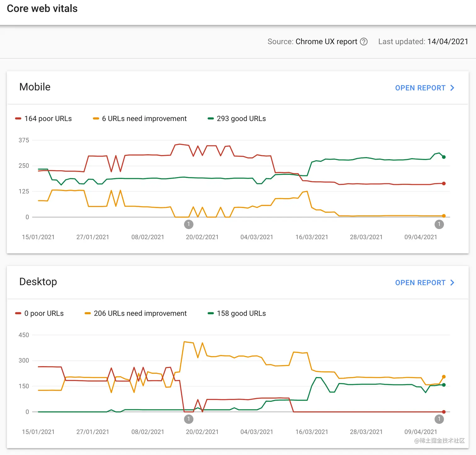The height and width of the screenshot is (455, 476).
Task: Toggle Desktop 206 URLs need improvement legend
Action: pyautogui.click(x=136, y=314)
